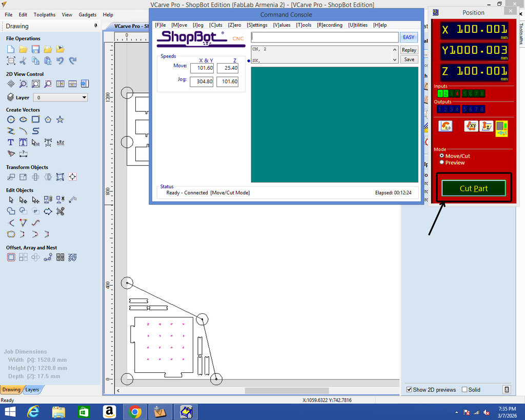Click the Save file floppy icon
The height and width of the screenshot is (420, 525).
point(35,49)
